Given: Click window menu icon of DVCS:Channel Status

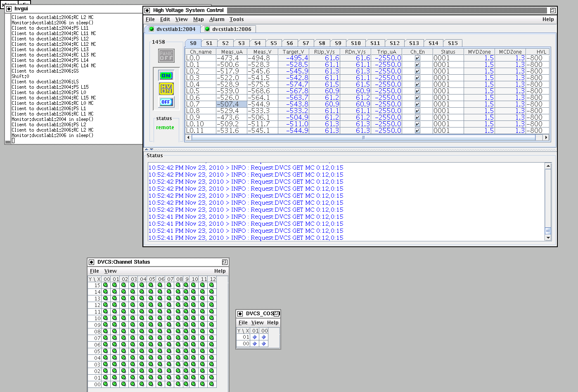Looking at the screenshot, I should tap(92, 262).
